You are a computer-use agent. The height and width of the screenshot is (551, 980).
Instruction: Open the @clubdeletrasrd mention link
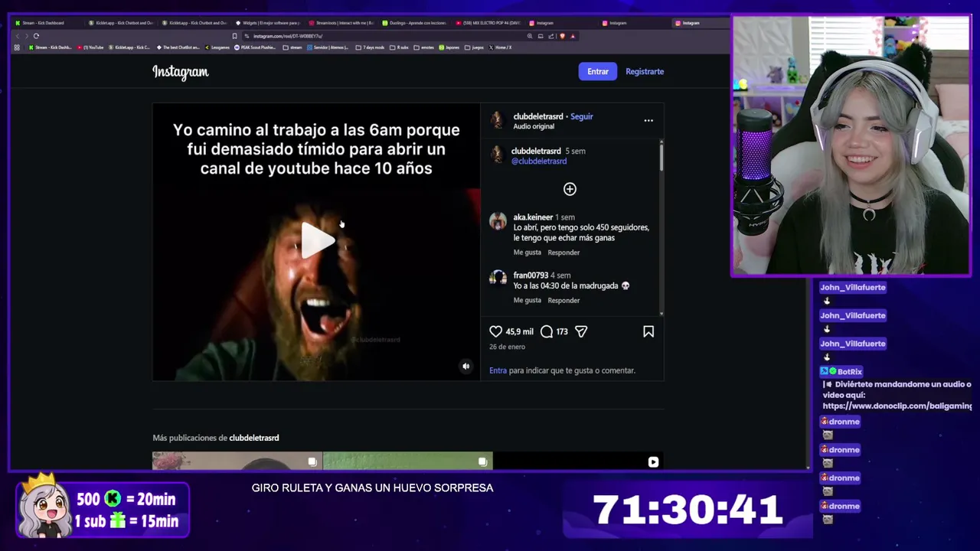[539, 161]
